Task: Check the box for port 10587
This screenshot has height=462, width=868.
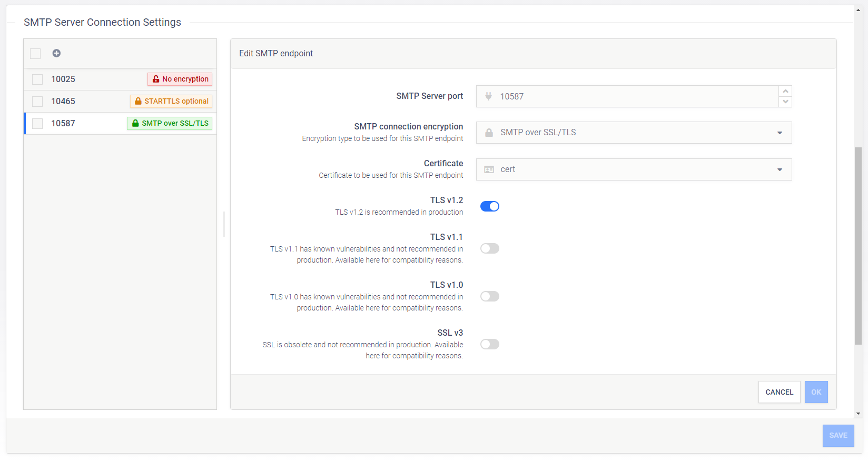Action: tap(37, 124)
